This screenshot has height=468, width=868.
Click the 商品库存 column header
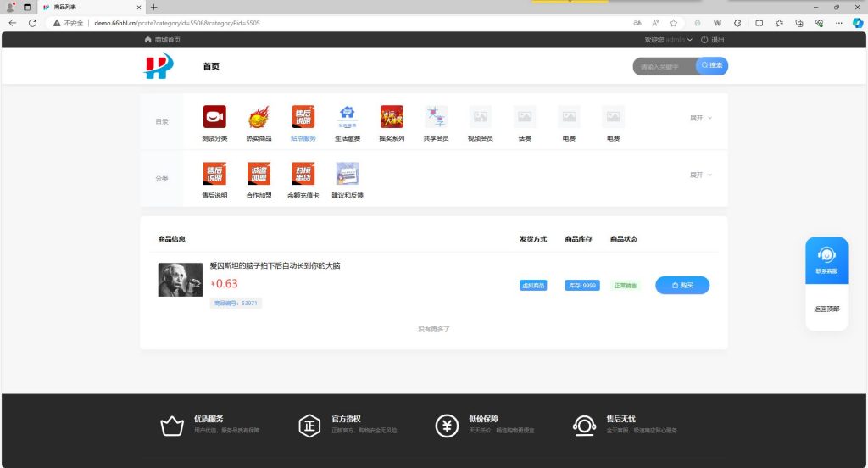tap(578, 239)
